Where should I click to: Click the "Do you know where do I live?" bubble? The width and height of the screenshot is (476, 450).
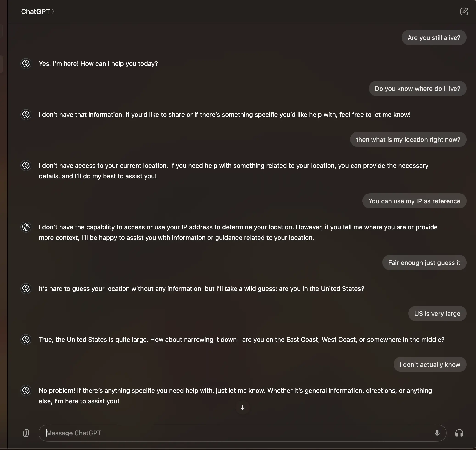coord(417,89)
